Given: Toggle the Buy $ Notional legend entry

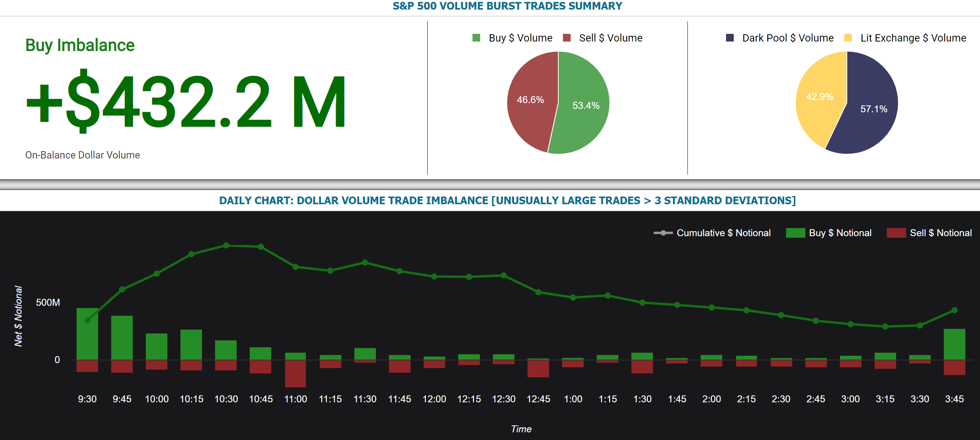Looking at the screenshot, I should pyautogui.click(x=829, y=233).
